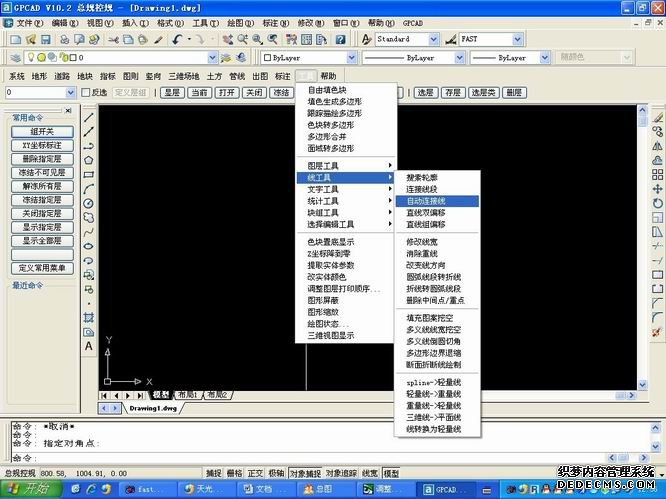The width and height of the screenshot is (666, 499).
Task: Open the Standard text style dropdown
Action: pos(433,39)
